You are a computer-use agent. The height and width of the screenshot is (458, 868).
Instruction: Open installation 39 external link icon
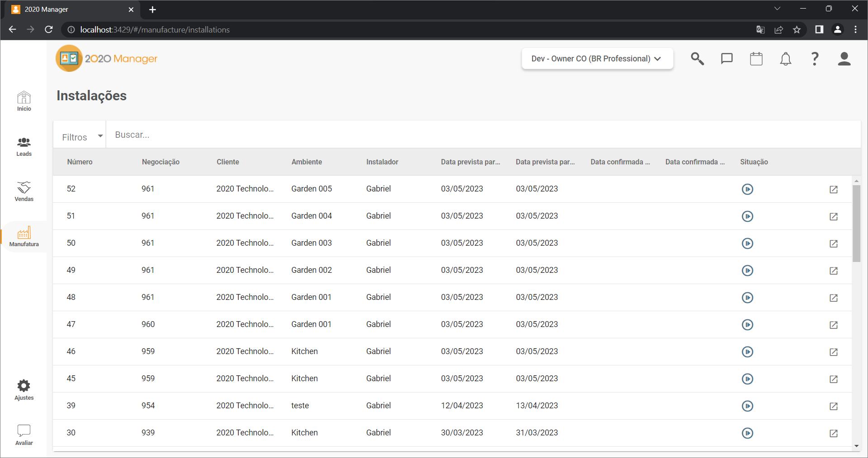click(x=834, y=406)
